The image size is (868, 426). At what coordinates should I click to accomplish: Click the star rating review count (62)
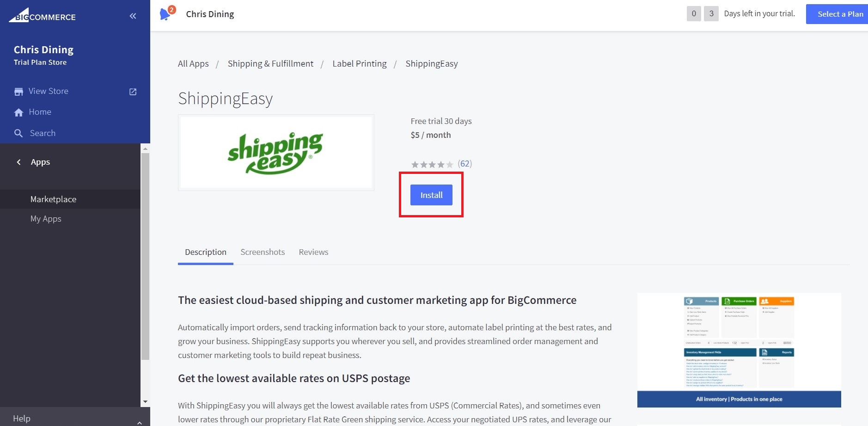[x=465, y=164]
